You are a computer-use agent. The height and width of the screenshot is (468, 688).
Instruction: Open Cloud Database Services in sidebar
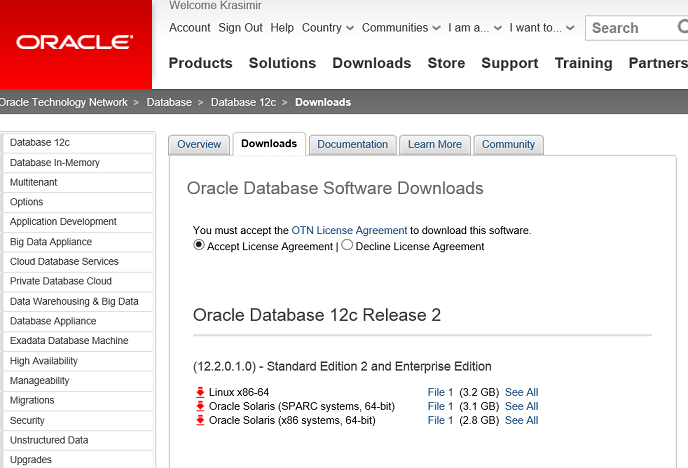[x=78, y=261]
